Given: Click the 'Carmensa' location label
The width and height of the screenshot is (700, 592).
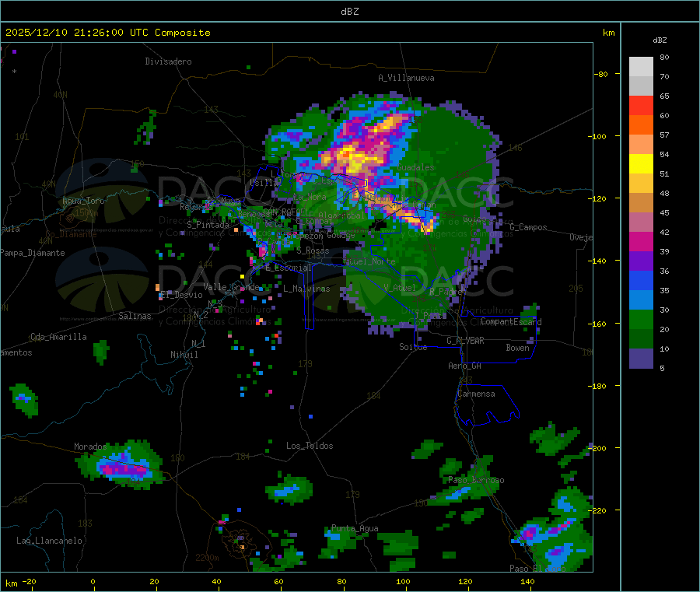Looking at the screenshot, I should (x=476, y=394).
